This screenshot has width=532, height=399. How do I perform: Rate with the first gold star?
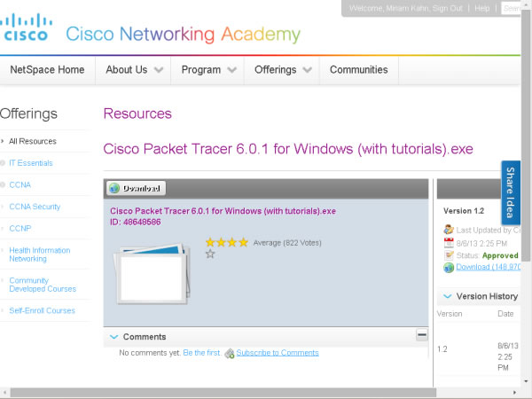[210, 242]
